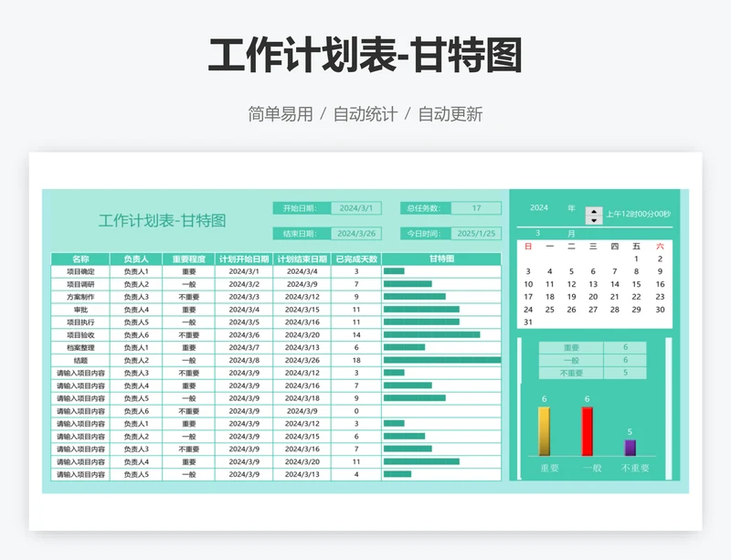Viewport: 731px width, 560px height.
Task: Click the Gantt bar for 项目确定
Action: click(394, 271)
